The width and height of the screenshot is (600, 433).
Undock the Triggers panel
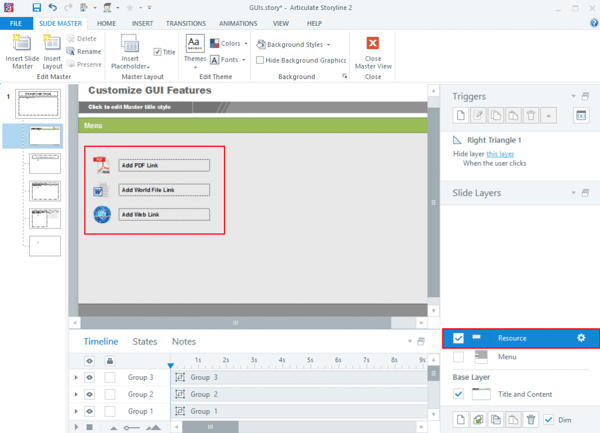[585, 96]
